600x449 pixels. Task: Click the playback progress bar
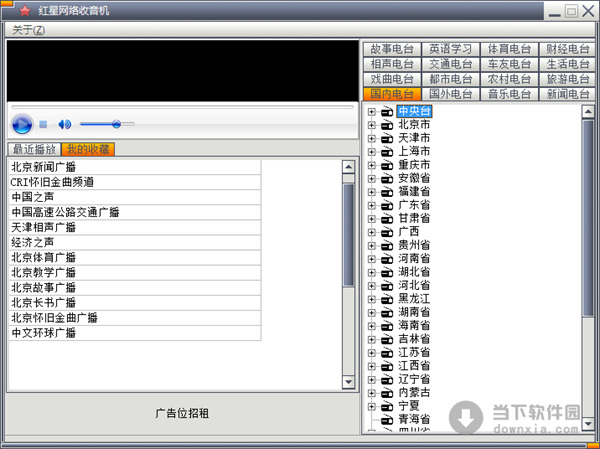click(x=183, y=107)
